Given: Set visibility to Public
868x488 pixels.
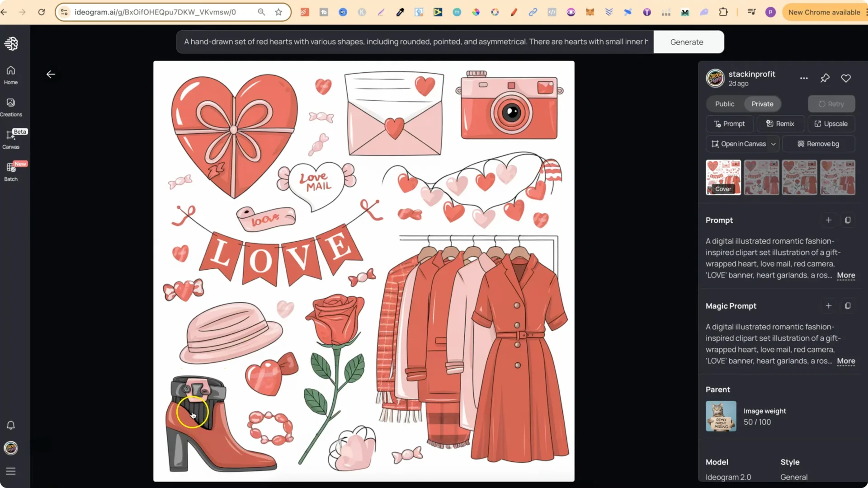Looking at the screenshot, I should click(x=724, y=103).
